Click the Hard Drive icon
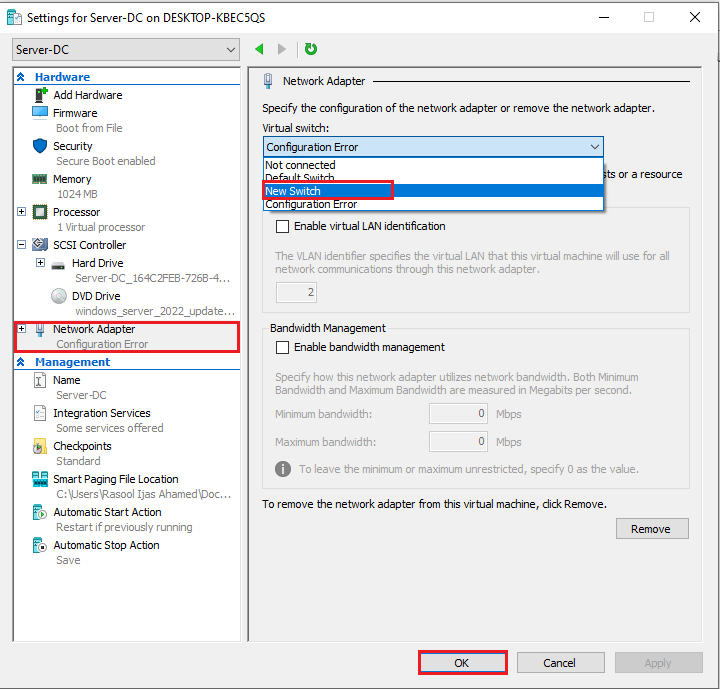This screenshot has width=720, height=689. (58, 265)
